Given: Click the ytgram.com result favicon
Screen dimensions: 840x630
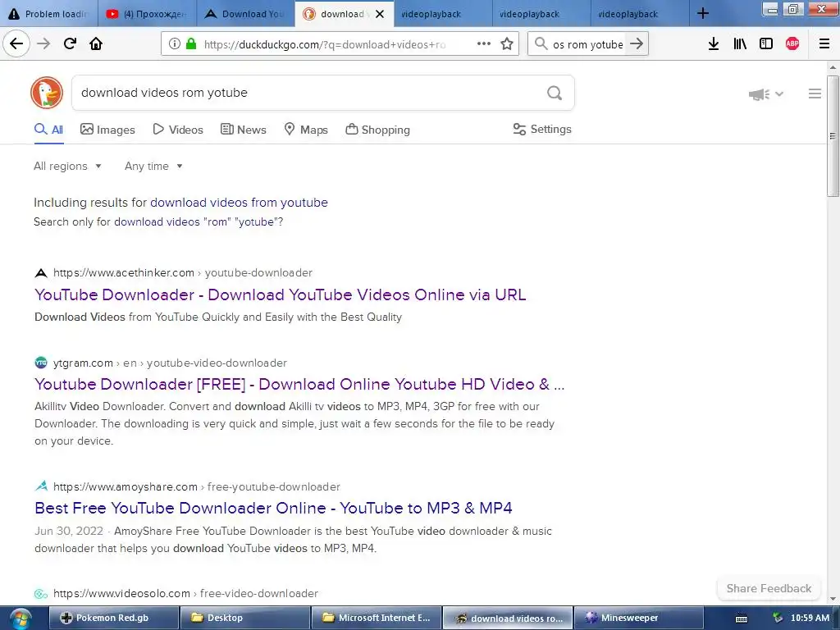Looking at the screenshot, I should (x=41, y=363).
